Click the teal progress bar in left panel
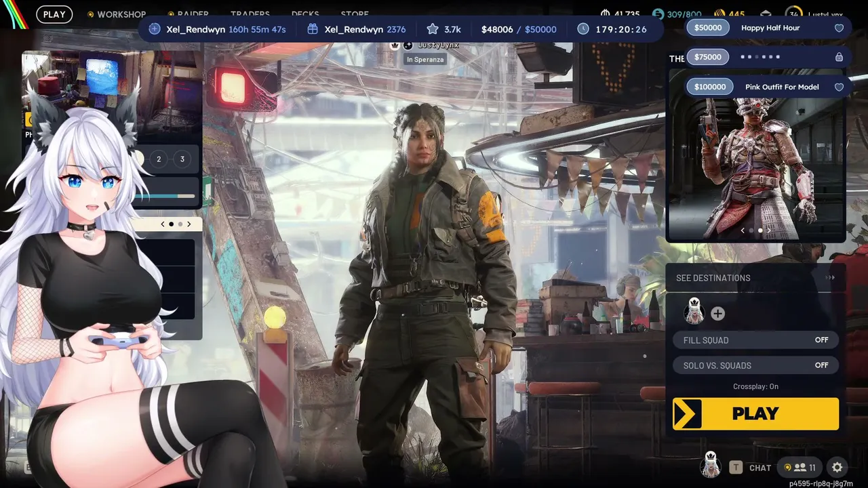Viewport: 868px width, 488px height. [165, 197]
